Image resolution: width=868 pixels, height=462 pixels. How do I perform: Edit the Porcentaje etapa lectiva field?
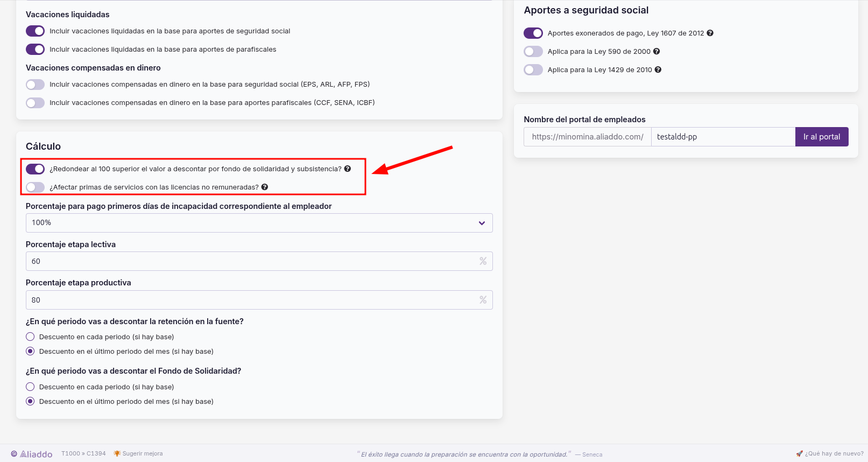click(259, 261)
